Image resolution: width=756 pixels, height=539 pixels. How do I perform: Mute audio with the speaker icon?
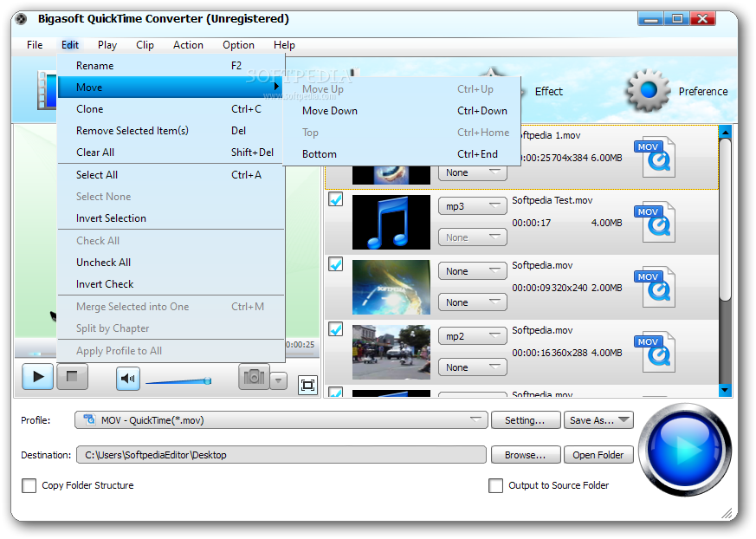coord(128,379)
